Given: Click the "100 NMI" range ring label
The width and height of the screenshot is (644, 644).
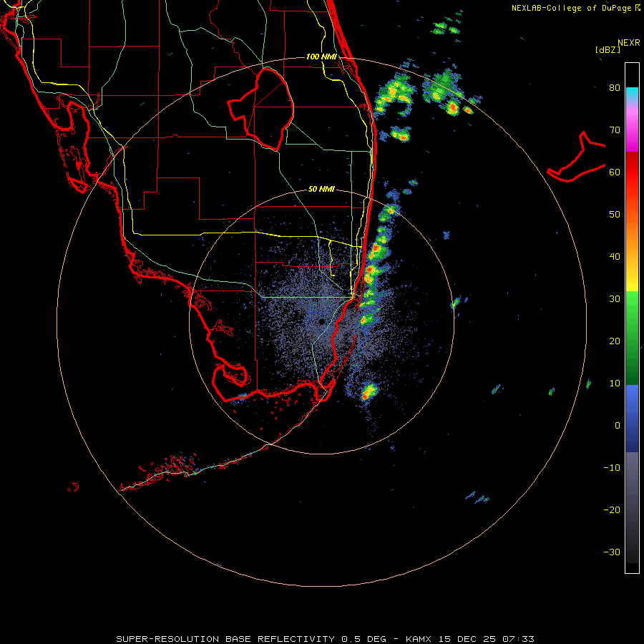Looking at the screenshot, I should pyautogui.click(x=321, y=57).
